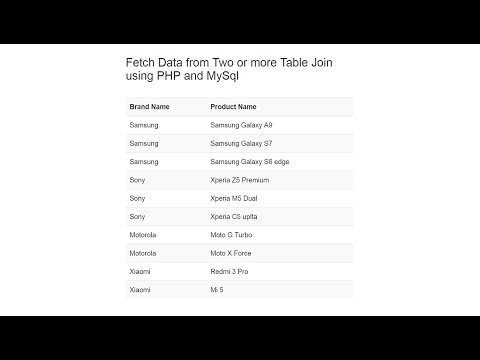The width and height of the screenshot is (480, 360).
Task: Select the Xperia Z5 Premium entry
Action: (x=240, y=180)
